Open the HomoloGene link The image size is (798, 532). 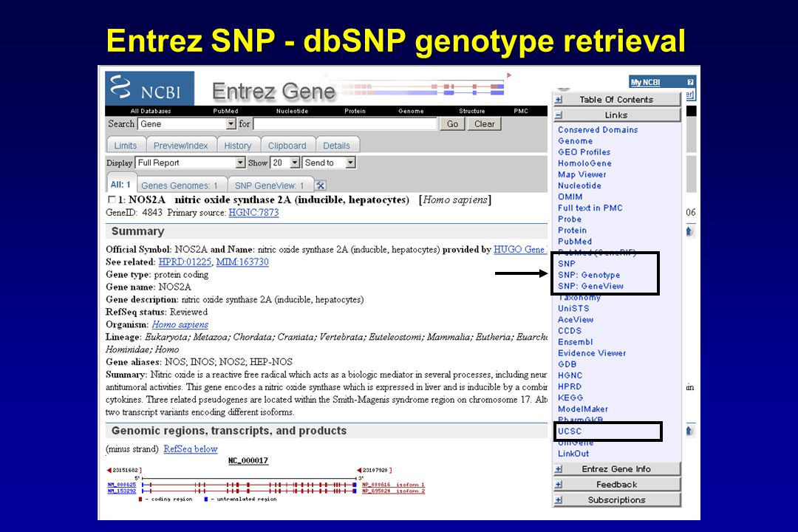point(584,163)
